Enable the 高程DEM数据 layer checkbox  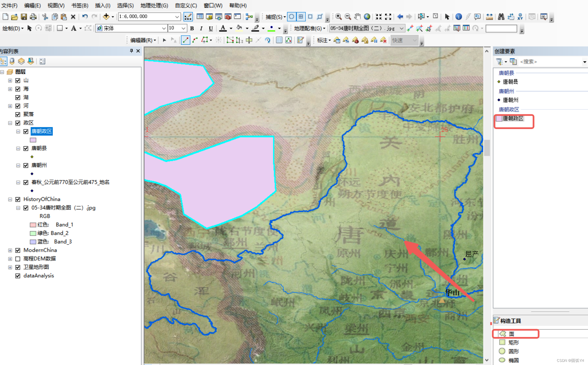pyautogui.click(x=18, y=259)
